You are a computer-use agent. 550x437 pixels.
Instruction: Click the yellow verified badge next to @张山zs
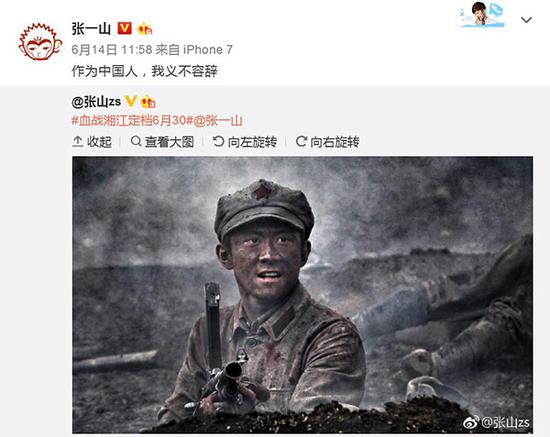coord(130,101)
